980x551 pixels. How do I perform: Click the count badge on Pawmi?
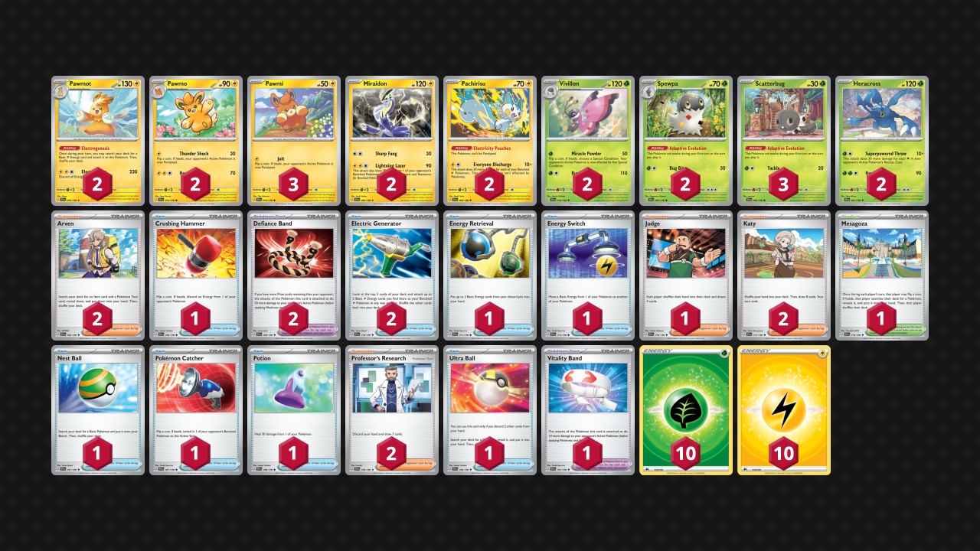click(x=294, y=184)
